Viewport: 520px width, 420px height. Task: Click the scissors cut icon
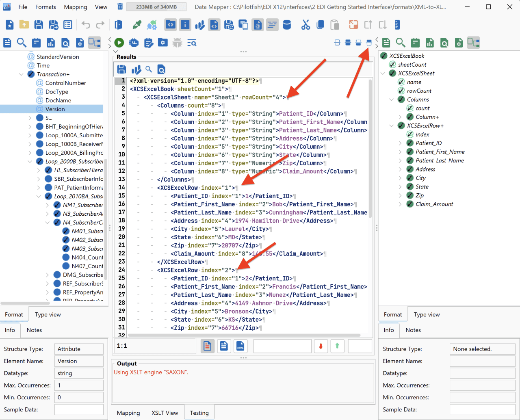pyautogui.click(x=305, y=25)
